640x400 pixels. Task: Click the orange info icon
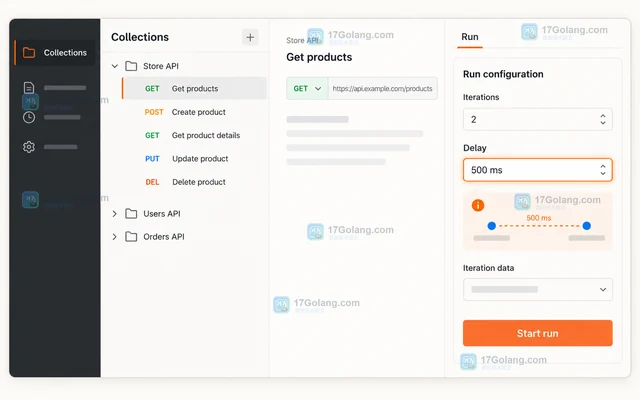click(x=478, y=205)
